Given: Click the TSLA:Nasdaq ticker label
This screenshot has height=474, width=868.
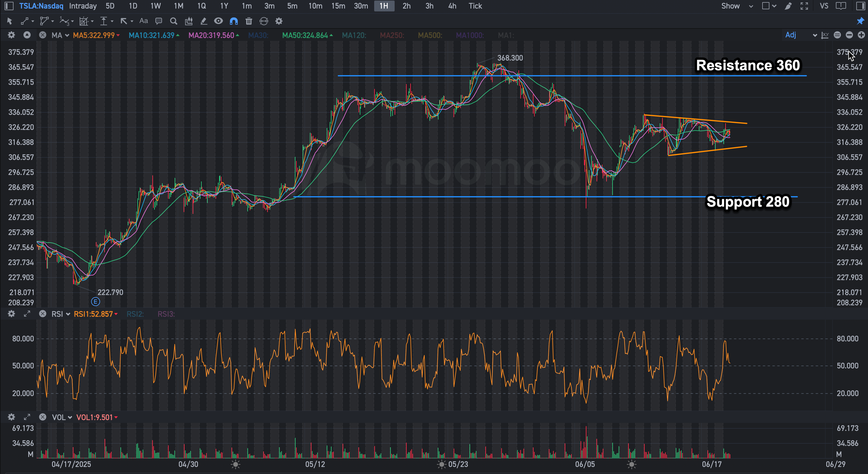Looking at the screenshot, I should [41, 6].
